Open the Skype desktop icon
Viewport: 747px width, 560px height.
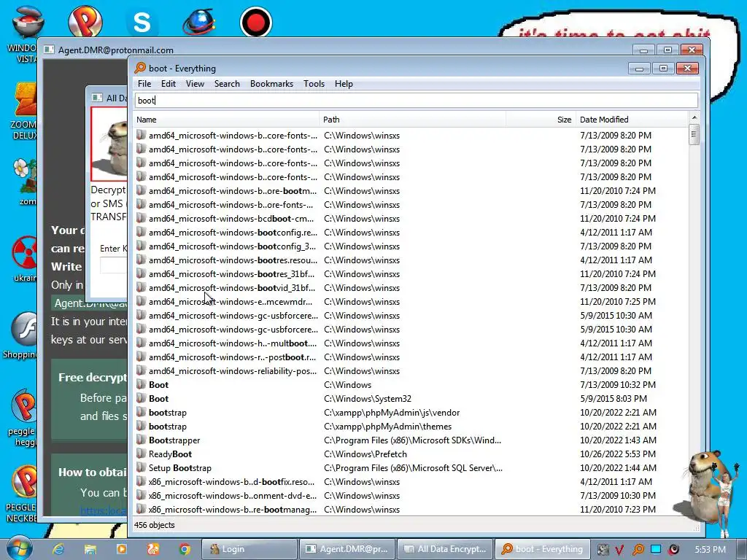click(x=142, y=22)
